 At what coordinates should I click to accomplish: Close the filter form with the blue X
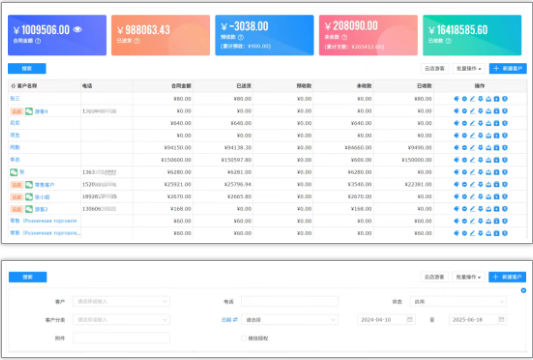pos(523,290)
